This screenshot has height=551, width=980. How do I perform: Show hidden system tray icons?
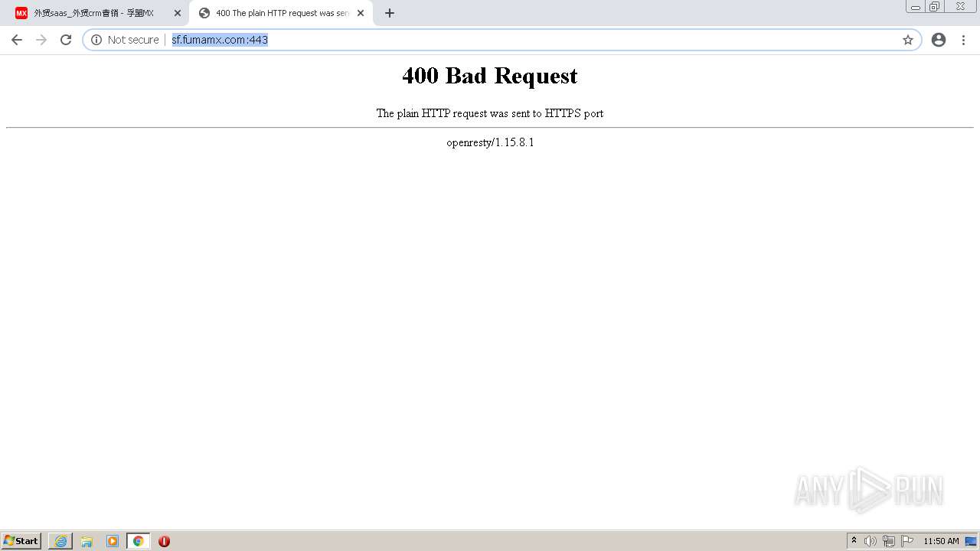[854, 541]
